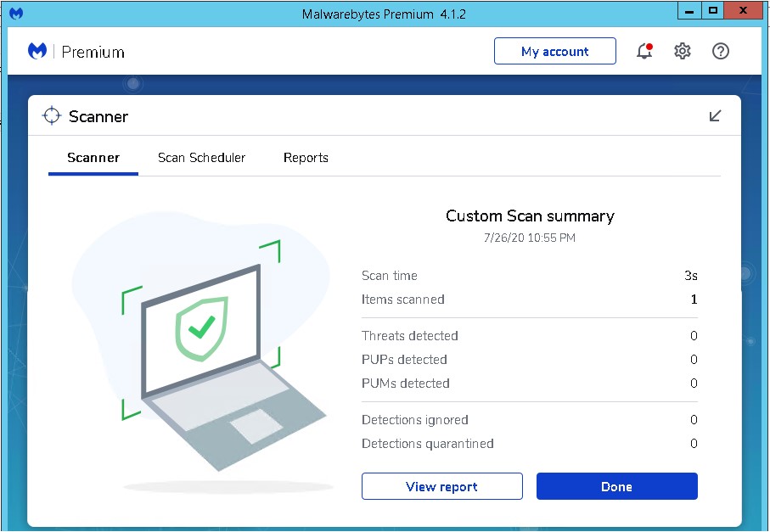Click the Premium text in header

[93, 52]
